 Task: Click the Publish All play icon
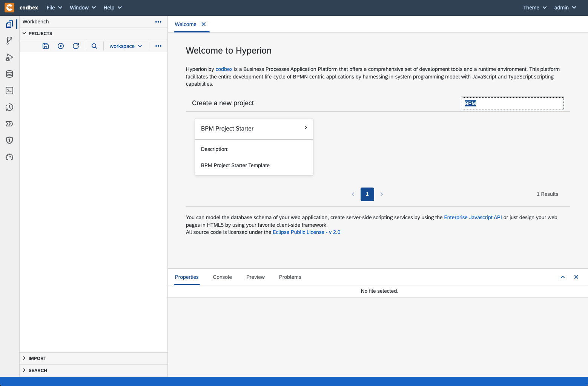pyautogui.click(x=61, y=46)
